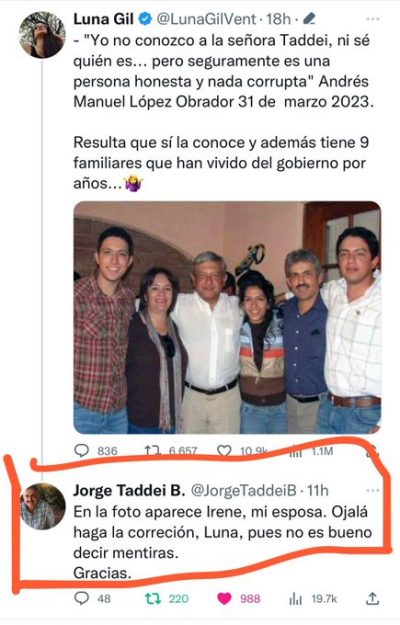Click the Jorge Taddei B. name
Viewport: 400px width, 625px height.
[129, 490]
